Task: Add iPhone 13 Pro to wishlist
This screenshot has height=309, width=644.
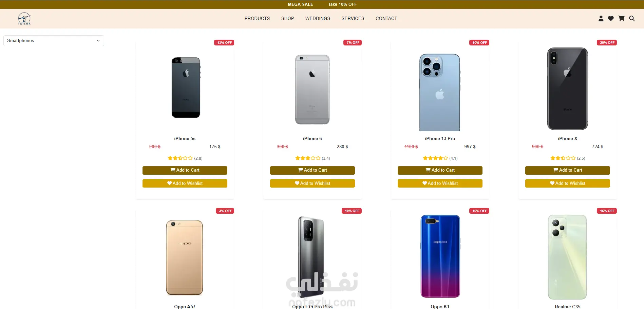Action: [440, 184]
